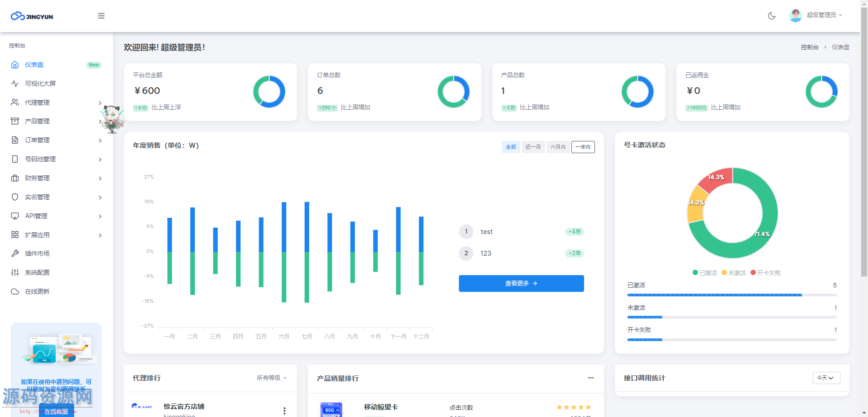Click the 订单管理 document icon
This screenshot has height=417, width=868.
pos(15,140)
